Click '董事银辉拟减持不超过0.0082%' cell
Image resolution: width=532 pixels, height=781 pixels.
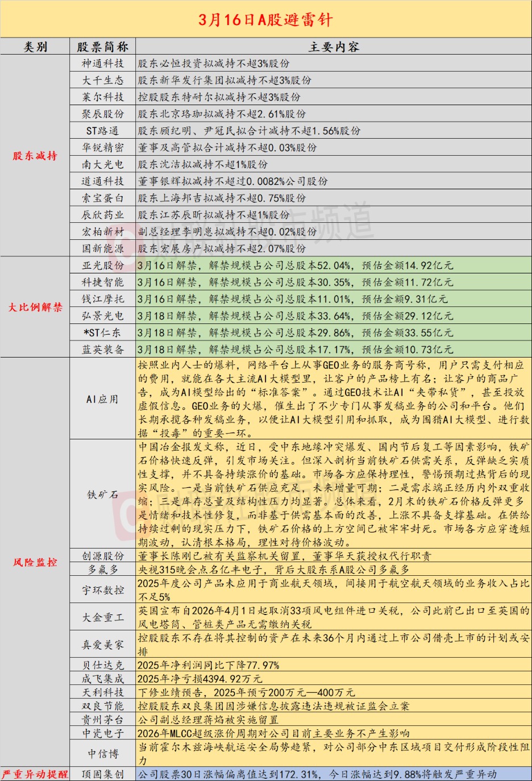click(334, 181)
